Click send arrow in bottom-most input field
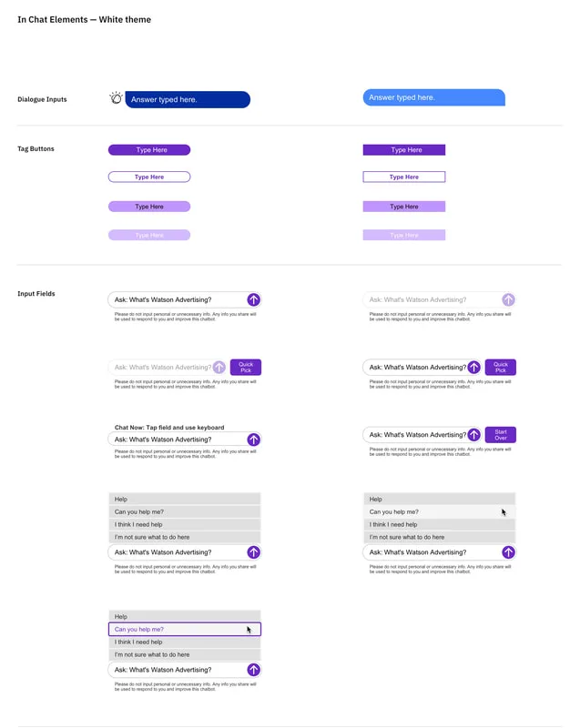Screen dimensions: 580x728 pyautogui.click(x=253, y=670)
